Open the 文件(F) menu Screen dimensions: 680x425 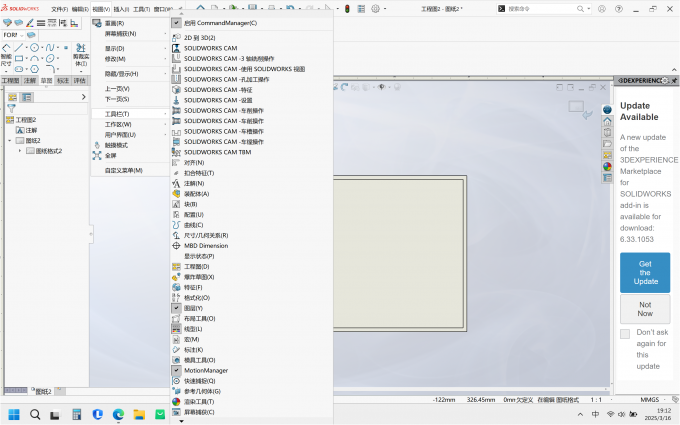click(59, 9)
